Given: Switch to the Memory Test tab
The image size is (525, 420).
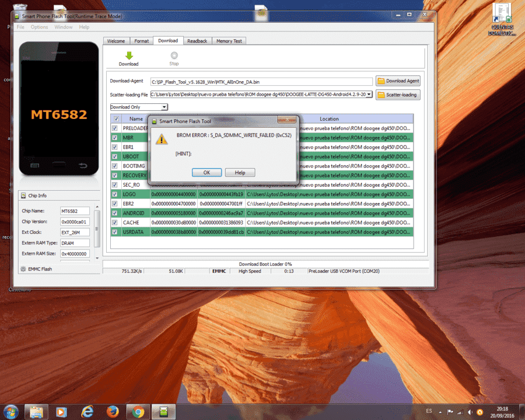Looking at the screenshot, I should 229,41.
